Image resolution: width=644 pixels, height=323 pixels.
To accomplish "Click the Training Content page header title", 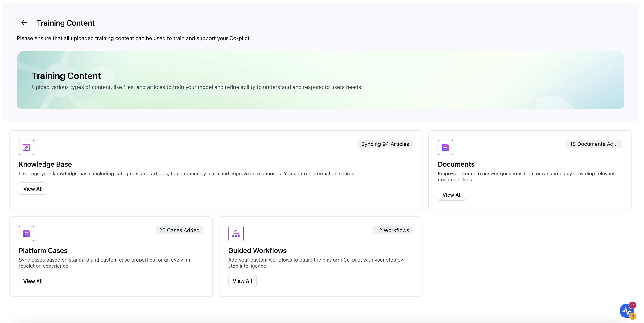I will (x=65, y=23).
